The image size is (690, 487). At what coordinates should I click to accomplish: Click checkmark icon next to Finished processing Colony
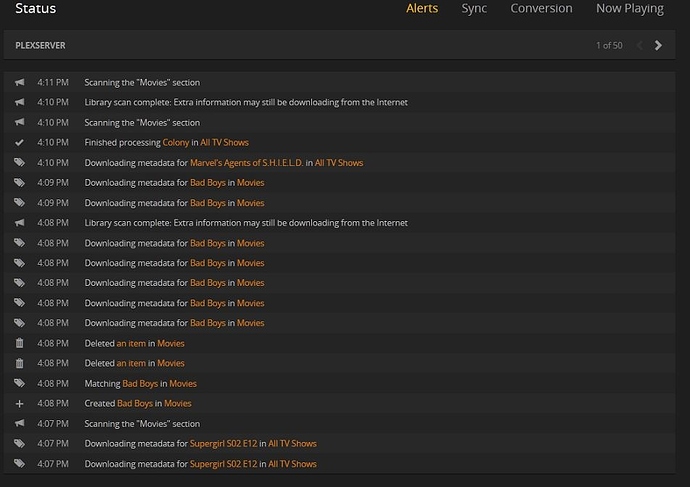19,142
